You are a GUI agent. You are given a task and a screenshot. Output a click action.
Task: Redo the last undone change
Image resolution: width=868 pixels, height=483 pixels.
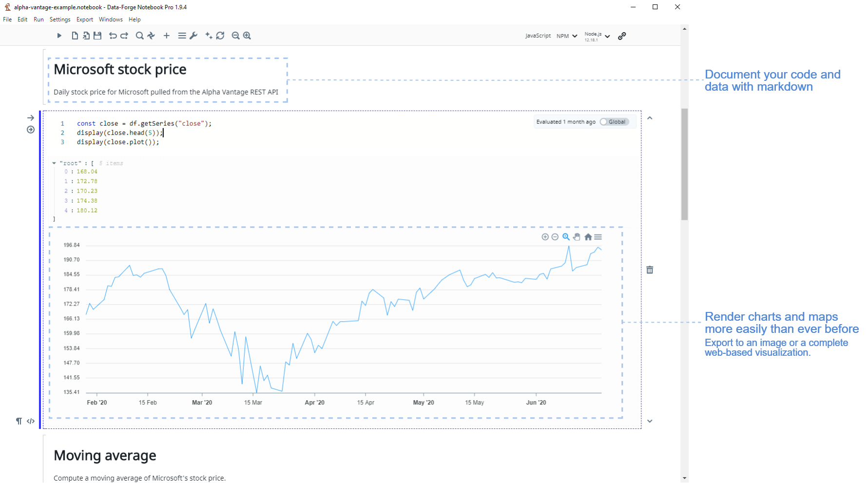click(x=124, y=36)
